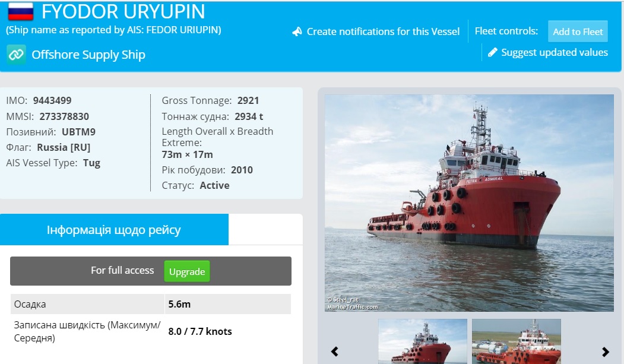Select the first ship thumbnail

tap(423, 341)
